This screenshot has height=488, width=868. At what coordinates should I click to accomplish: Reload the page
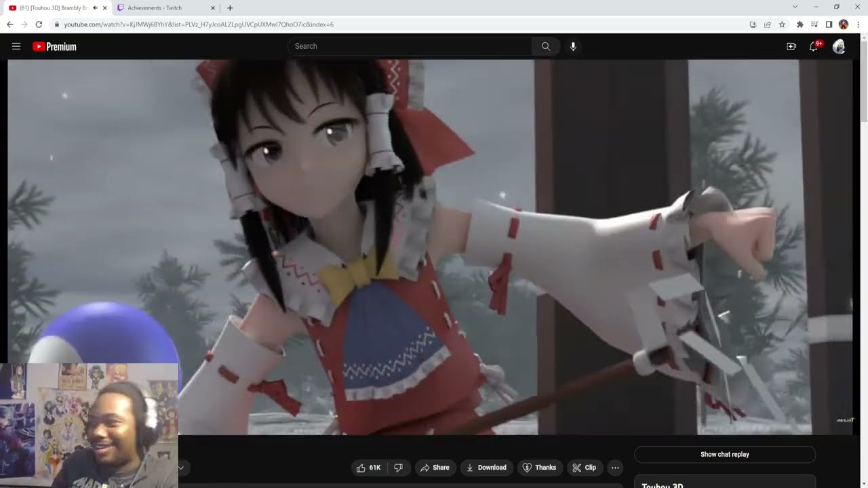tap(39, 24)
